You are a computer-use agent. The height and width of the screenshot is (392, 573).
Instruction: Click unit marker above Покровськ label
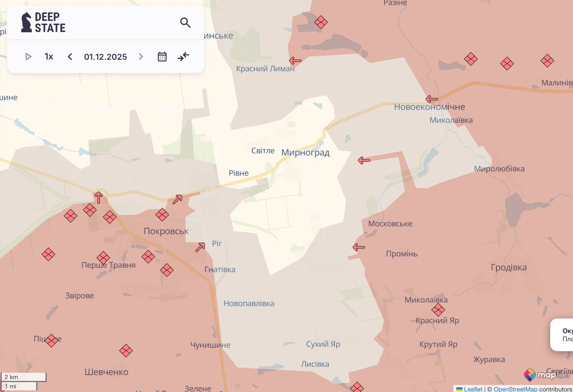162,215
